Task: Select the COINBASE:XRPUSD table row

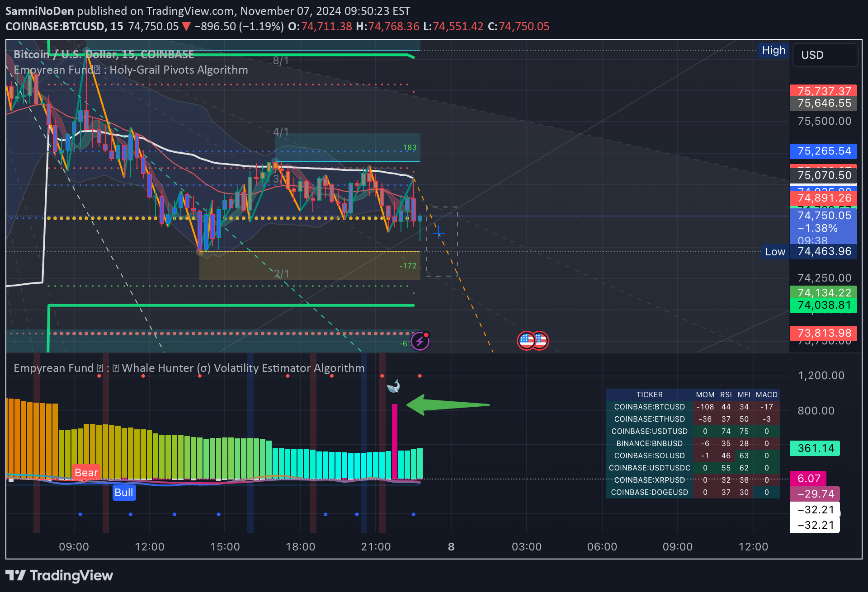Action: click(693, 480)
